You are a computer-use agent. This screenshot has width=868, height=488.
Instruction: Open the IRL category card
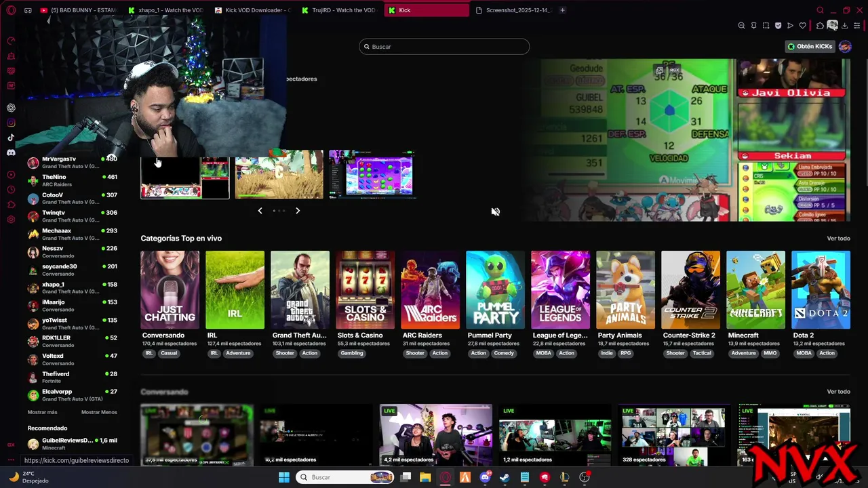pyautogui.click(x=235, y=290)
